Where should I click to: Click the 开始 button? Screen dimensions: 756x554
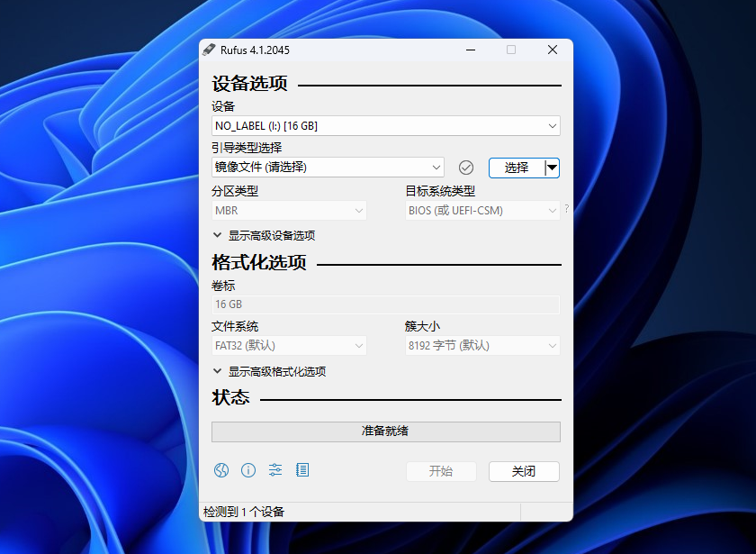tap(441, 471)
